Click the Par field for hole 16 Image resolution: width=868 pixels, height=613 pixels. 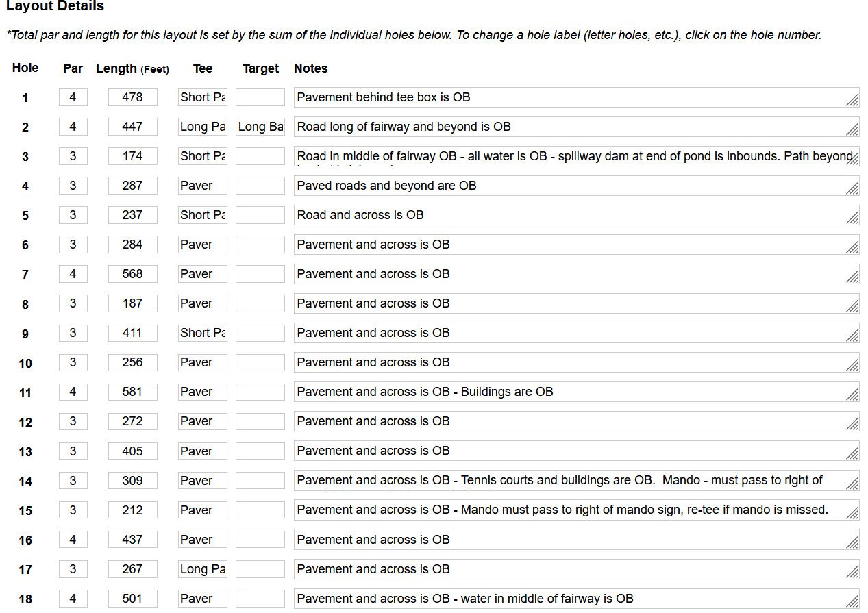[73, 540]
